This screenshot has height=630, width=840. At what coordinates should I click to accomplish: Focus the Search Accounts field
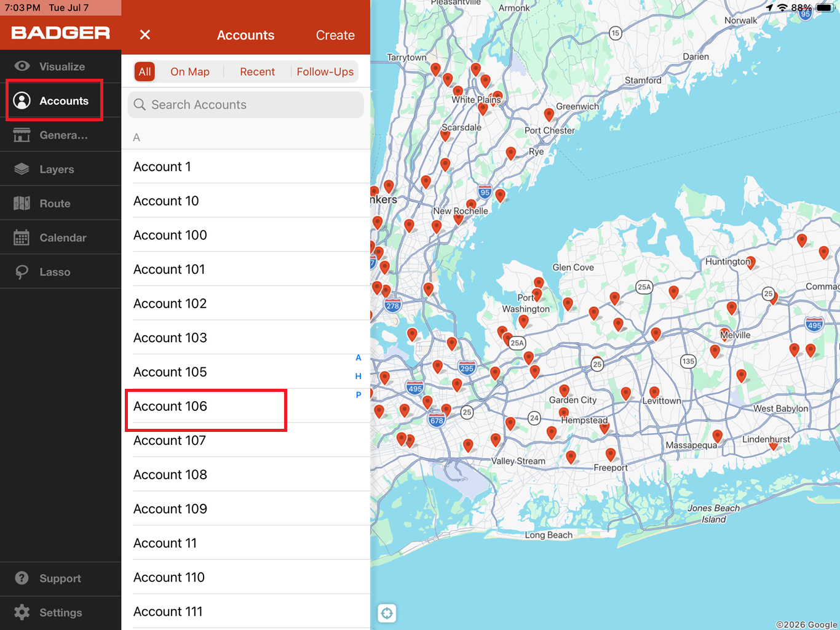[x=246, y=105]
